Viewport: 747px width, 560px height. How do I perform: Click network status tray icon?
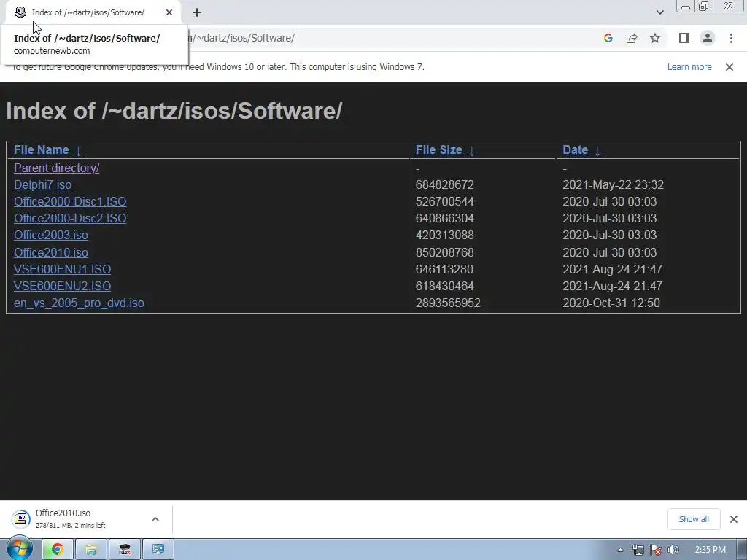(x=638, y=550)
